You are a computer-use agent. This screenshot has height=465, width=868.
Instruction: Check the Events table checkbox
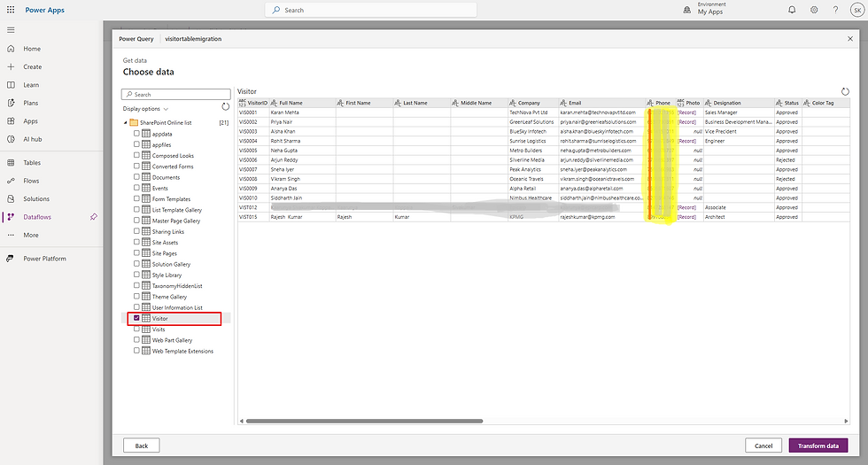[x=136, y=188]
